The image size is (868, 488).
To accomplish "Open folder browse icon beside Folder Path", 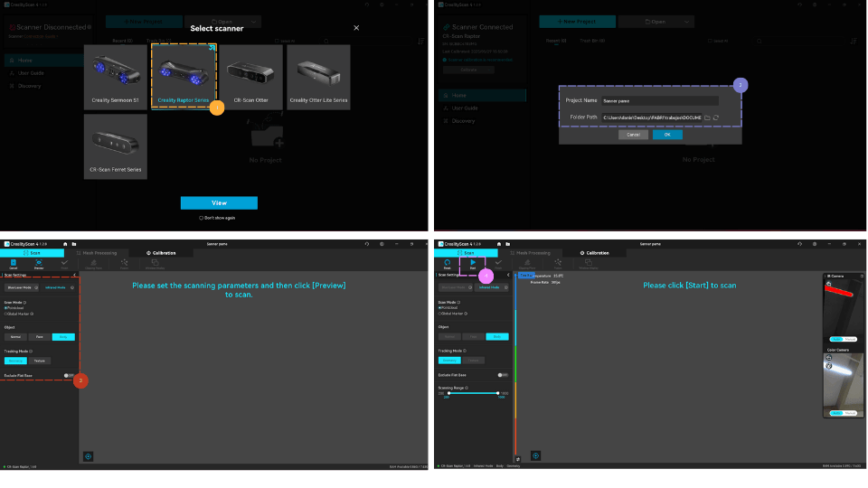I will 707,117.
